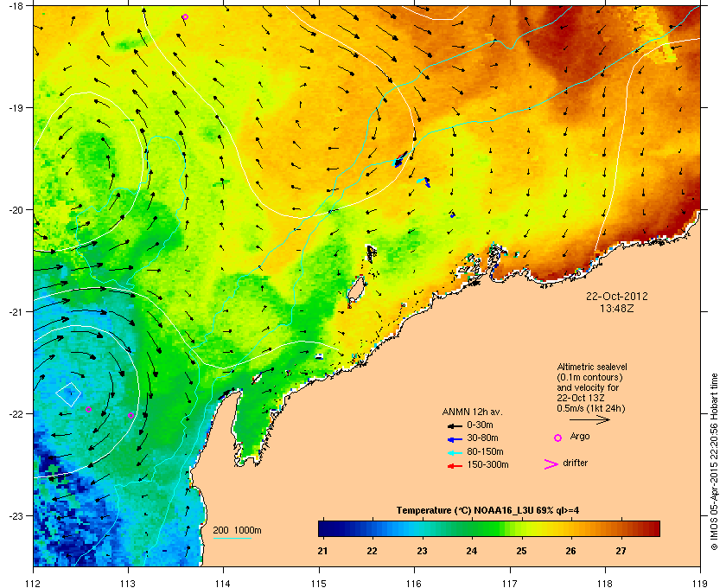Click the 0.5m/s velocity scale arrow

[589, 420]
